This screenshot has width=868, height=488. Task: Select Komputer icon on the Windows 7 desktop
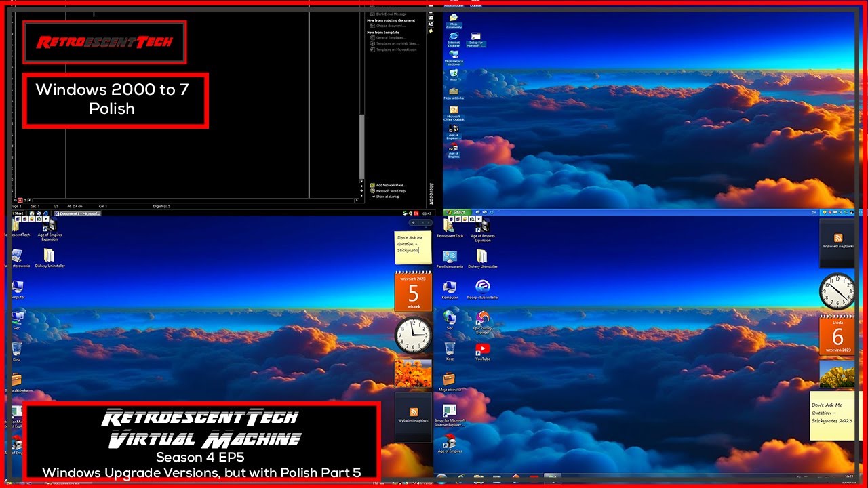point(450,289)
